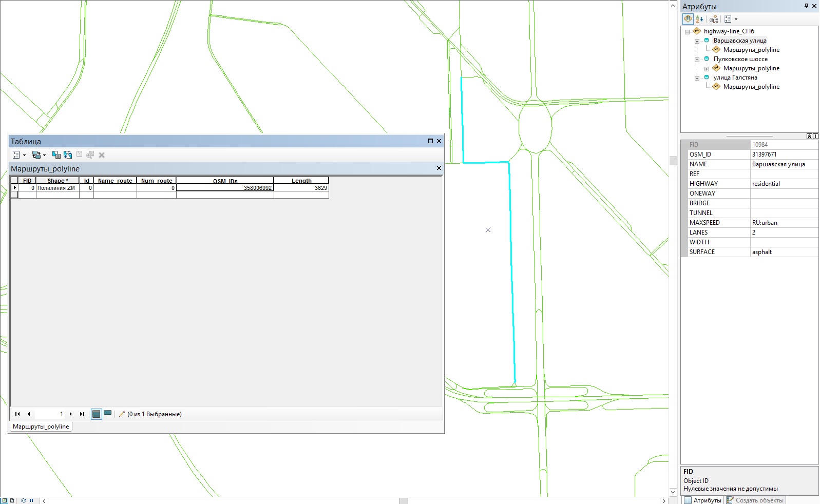This screenshot has height=504, width=820.
Task: Click the OSM_IDs column header
Action: point(225,181)
